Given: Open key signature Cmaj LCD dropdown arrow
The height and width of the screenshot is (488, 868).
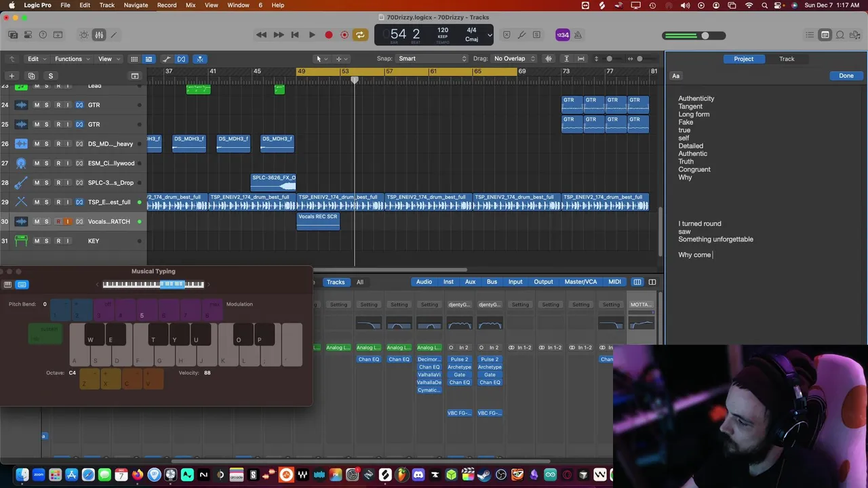Looking at the screenshot, I should click(490, 35).
